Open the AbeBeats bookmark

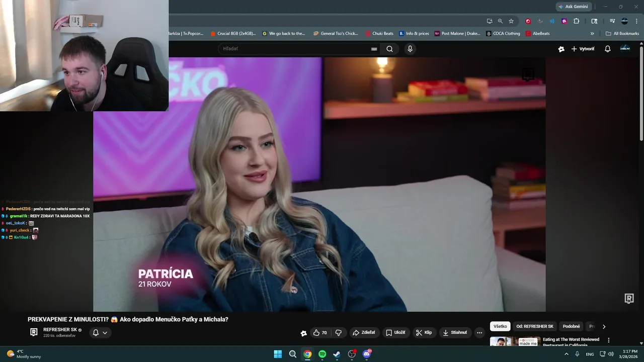[x=538, y=34]
